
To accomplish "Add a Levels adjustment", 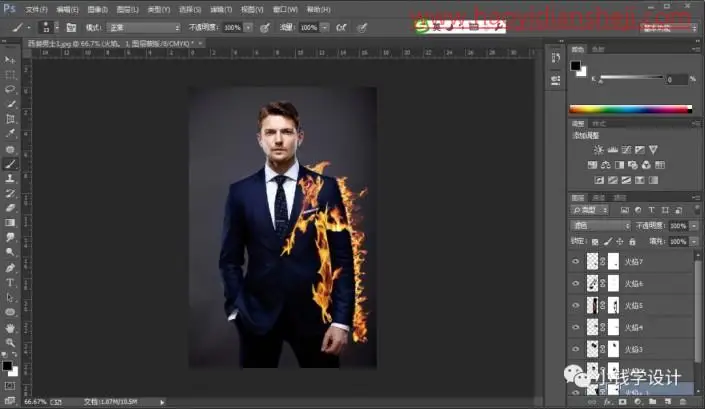I will click(x=612, y=150).
